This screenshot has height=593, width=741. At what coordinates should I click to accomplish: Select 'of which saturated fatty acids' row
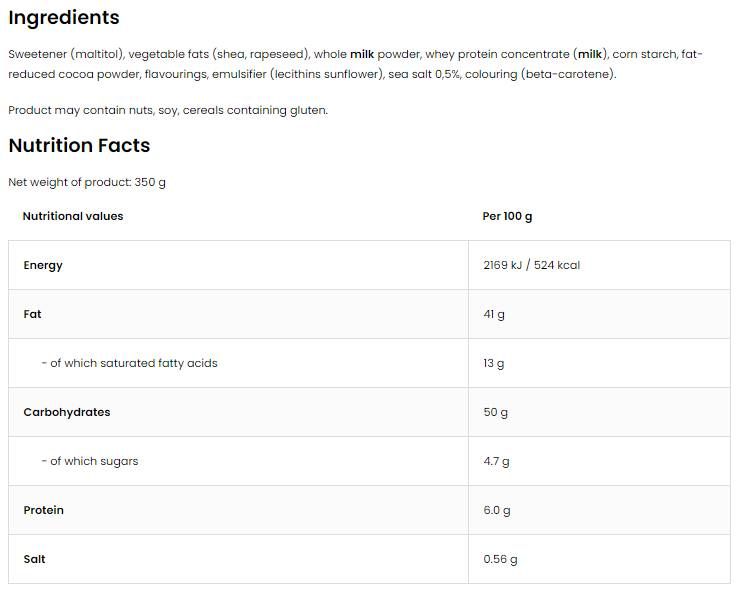[x=129, y=363]
